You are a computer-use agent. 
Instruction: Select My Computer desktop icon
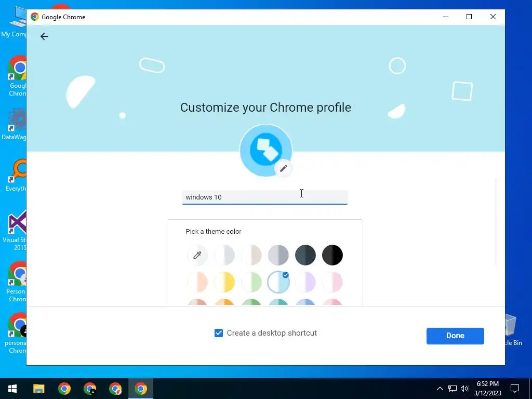coord(14,22)
